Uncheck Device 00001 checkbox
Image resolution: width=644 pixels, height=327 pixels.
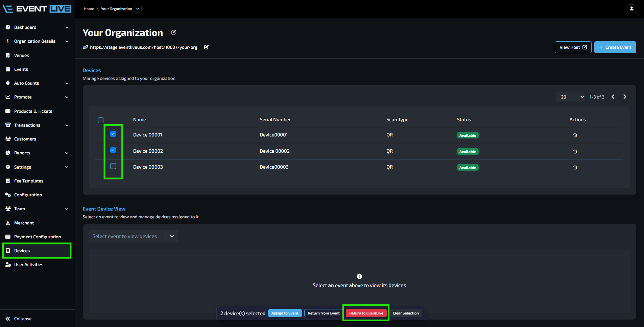pyautogui.click(x=113, y=134)
